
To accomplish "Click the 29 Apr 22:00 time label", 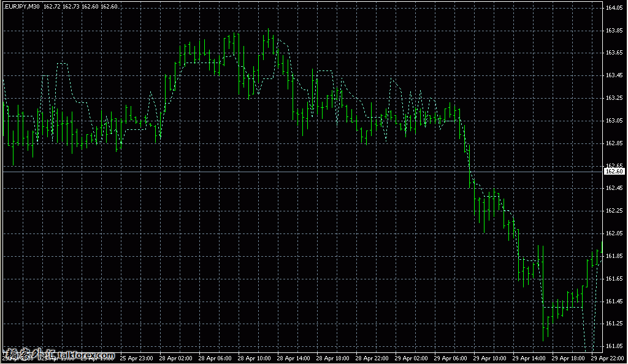I will 608,358.
